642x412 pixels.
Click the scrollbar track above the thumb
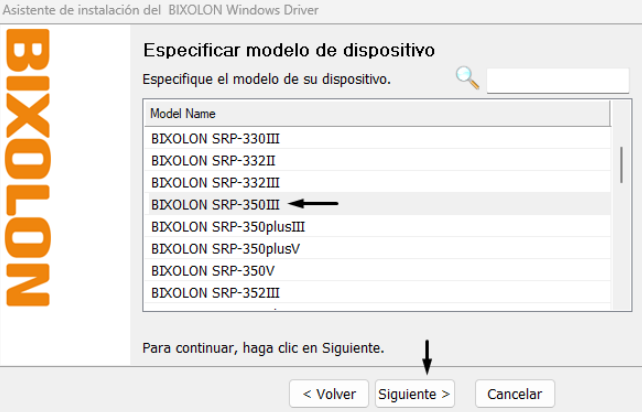click(x=621, y=123)
